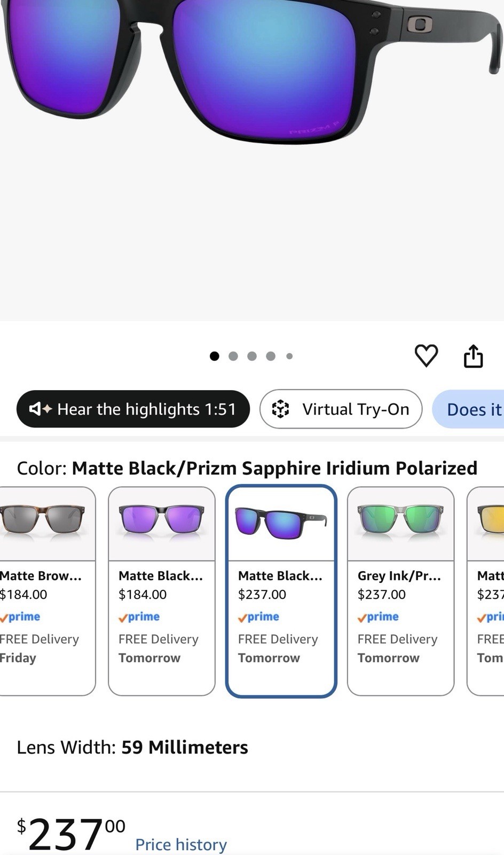Go to the fourth image pagination dot

click(x=271, y=356)
